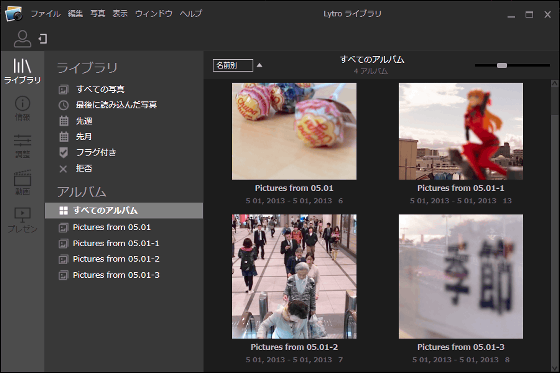Click the すべての写真 photo icon
The image size is (560, 373).
tap(63, 89)
